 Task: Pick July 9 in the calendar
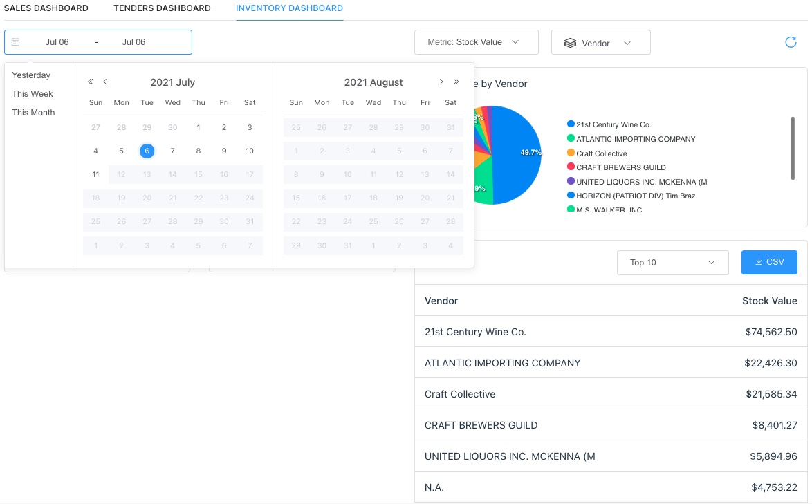224,151
